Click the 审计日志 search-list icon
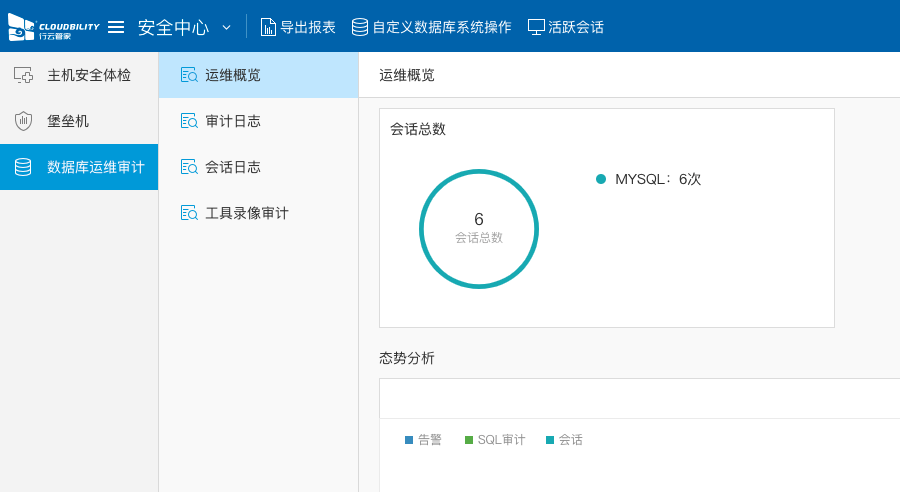 [189, 121]
